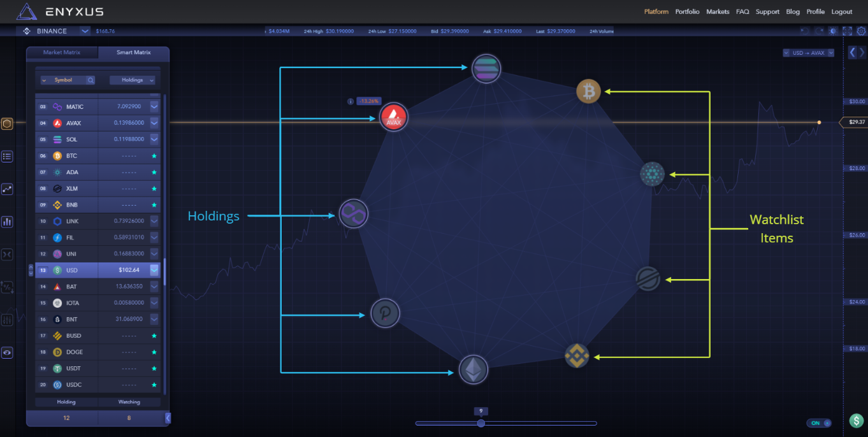Open settings via the gear icon
The width and height of the screenshot is (868, 437).
(x=861, y=31)
